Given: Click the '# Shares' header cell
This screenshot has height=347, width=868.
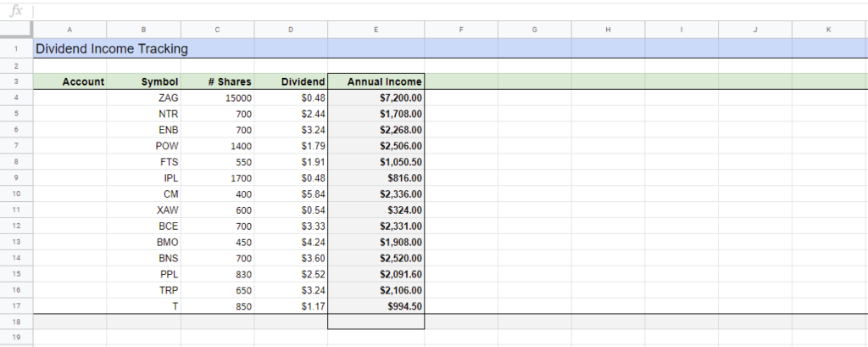Looking at the screenshot, I should point(218,82).
